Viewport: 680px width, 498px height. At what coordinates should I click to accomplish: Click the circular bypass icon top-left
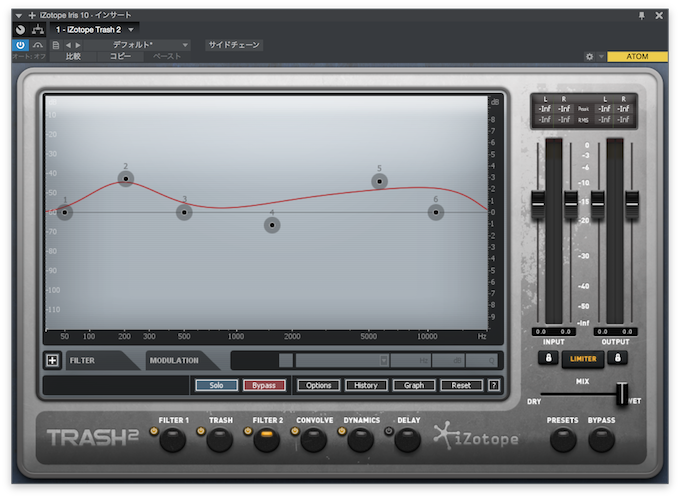20,29
